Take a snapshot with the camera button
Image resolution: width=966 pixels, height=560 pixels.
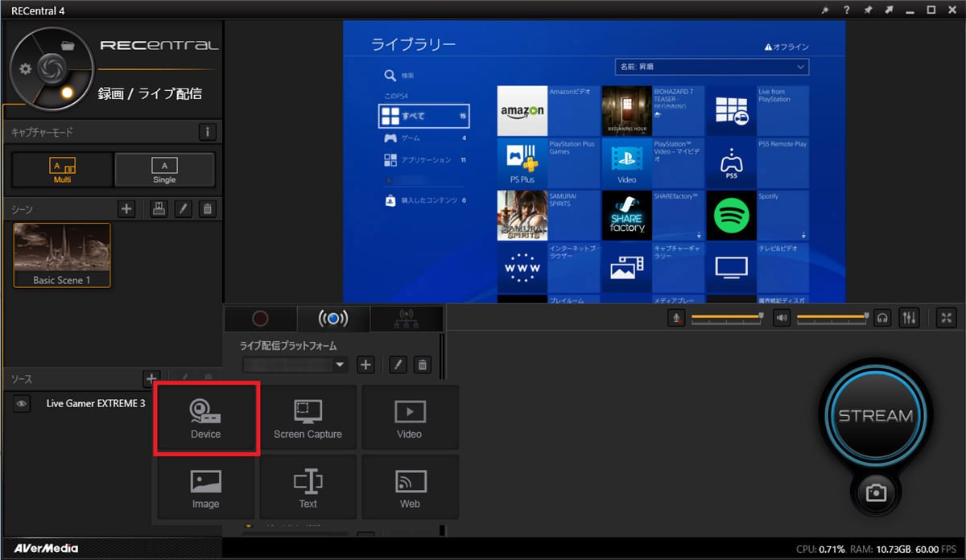coord(876,494)
